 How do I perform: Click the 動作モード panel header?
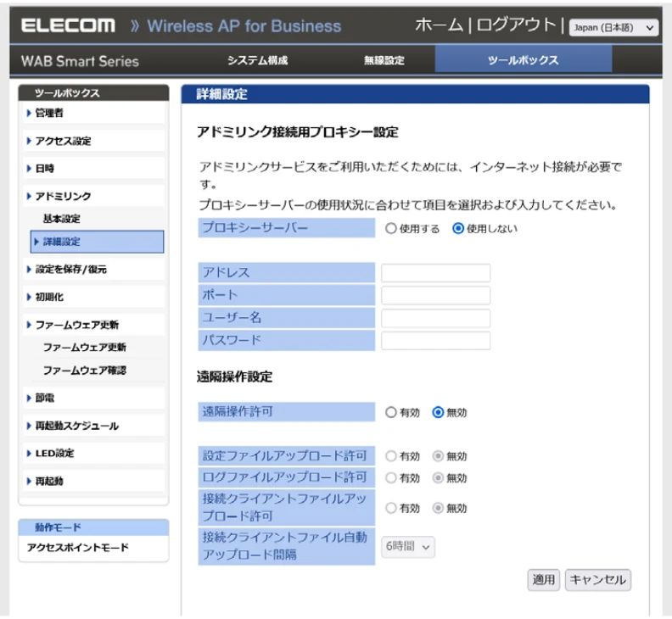(x=93, y=527)
